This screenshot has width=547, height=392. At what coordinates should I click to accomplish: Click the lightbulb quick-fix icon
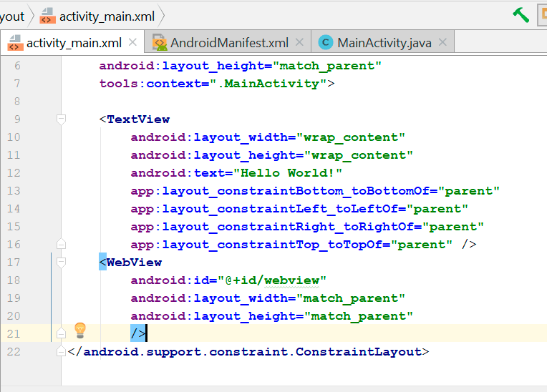click(80, 330)
